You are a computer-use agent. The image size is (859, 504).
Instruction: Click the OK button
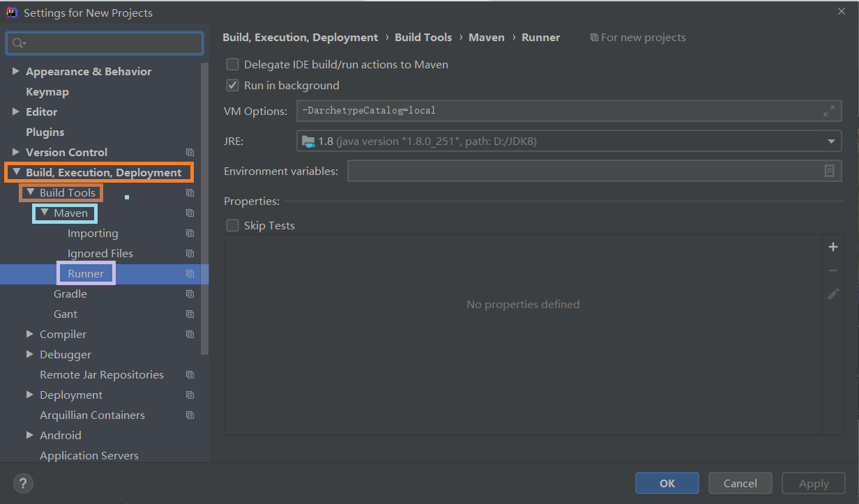tap(667, 483)
